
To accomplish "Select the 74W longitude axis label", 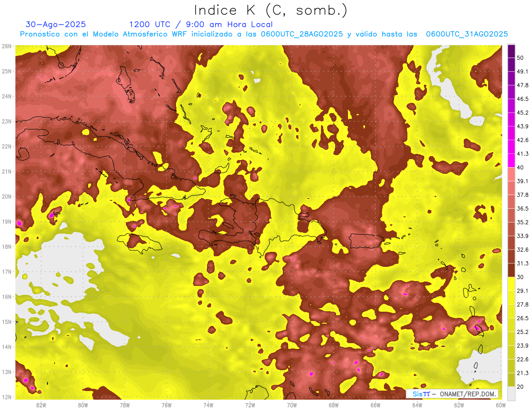I will tap(208, 405).
